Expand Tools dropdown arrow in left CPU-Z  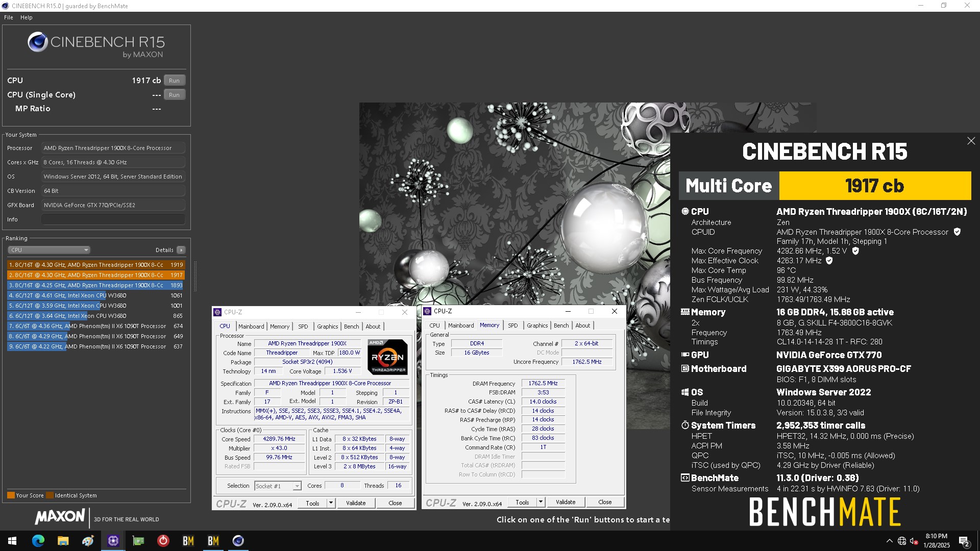tap(331, 503)
